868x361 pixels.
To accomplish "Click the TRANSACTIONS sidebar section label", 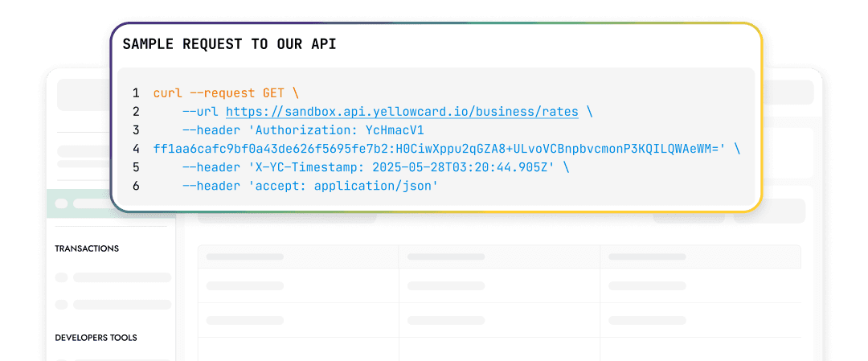I will coord(87,248).
